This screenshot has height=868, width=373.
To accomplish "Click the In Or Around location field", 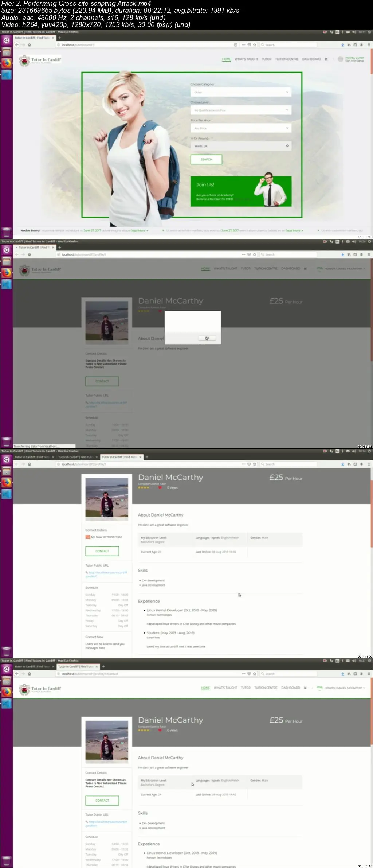I will click(241, 146).
